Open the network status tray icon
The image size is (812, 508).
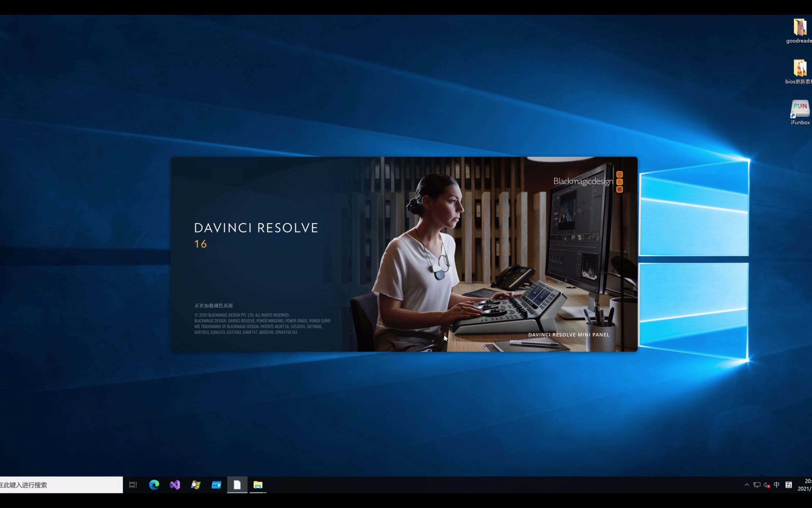tap(757, 484)
